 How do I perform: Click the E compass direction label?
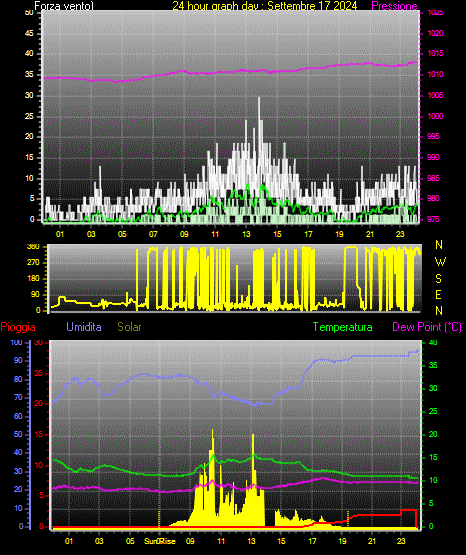pyautogui.click(x=438, y=295)
